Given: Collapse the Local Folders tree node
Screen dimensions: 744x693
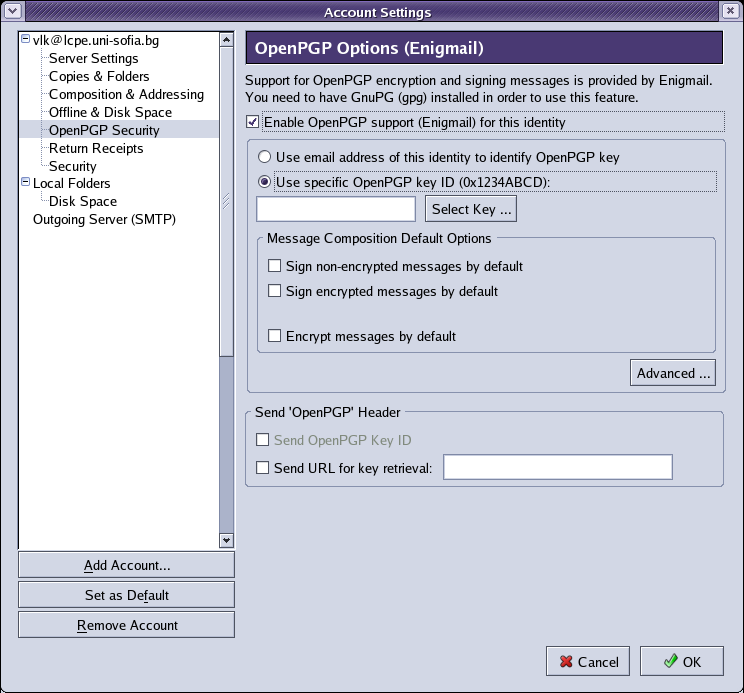Looking at the screenshot, I should (26, 182).
